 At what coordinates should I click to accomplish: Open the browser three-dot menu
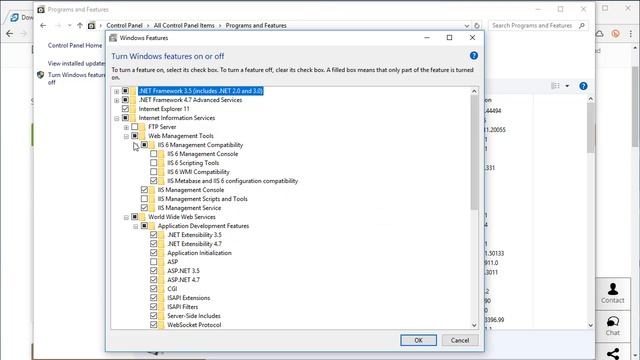pos(631,33)
